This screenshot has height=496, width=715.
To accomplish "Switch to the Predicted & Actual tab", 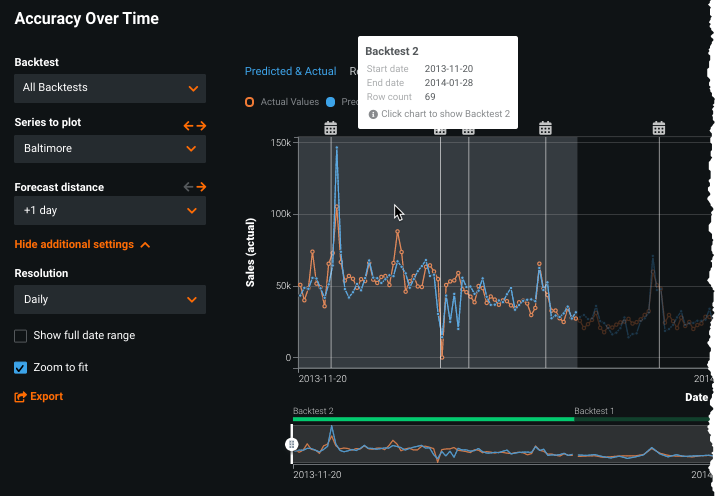I will click(x=290, y=72).
